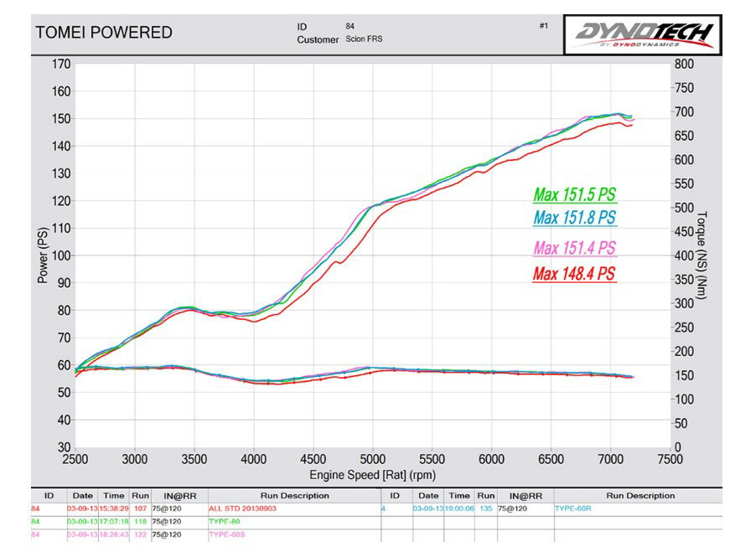Click the 7500 tick on the rpm axis

pyautogui.click(x=671, y=459)
